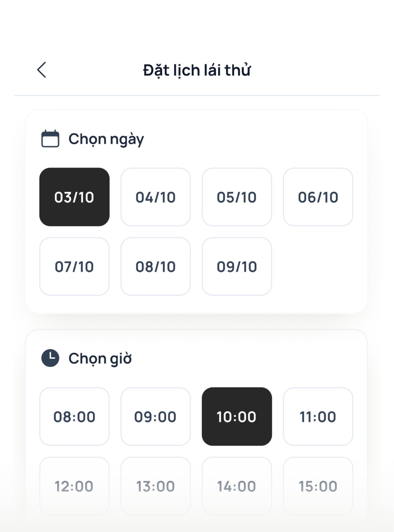Click the calendar icon beside Chọn ngày

click(x=50, y=139)
